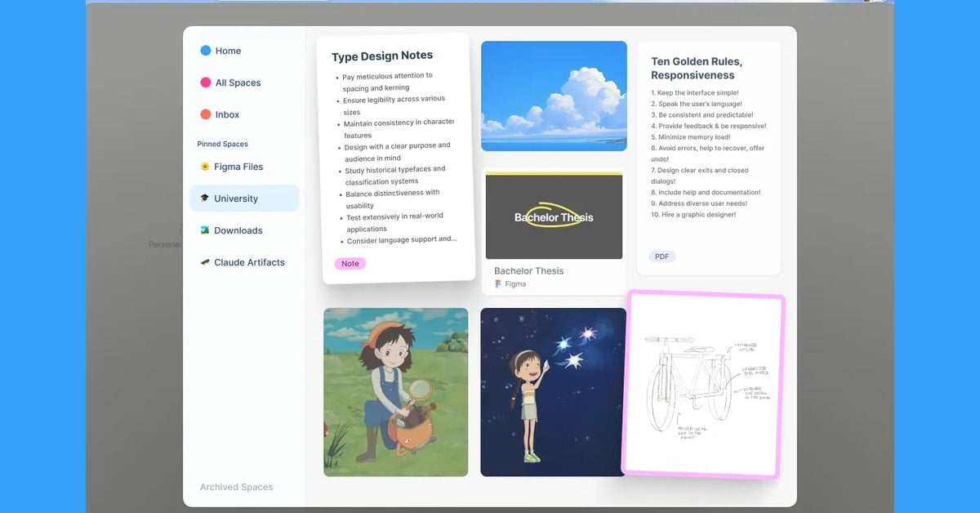Click the Figma icon under Bachelor Thesis

coord(499,283)
